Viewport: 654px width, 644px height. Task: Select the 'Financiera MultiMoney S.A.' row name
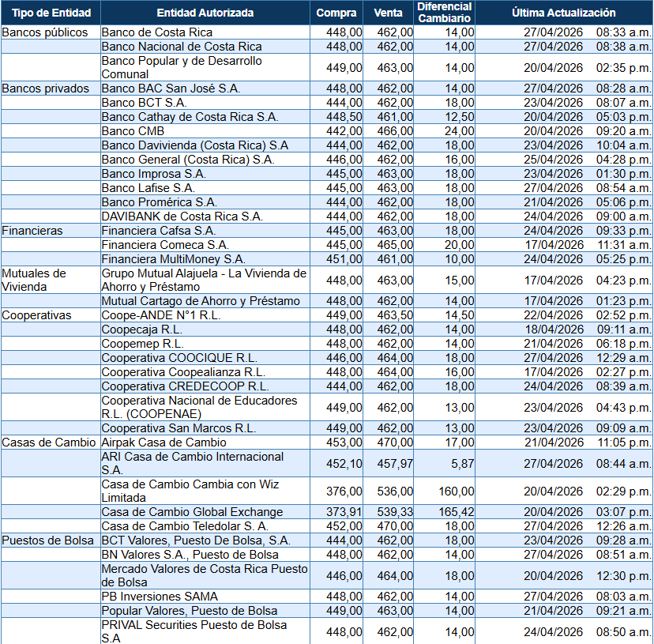coord(173,259)
